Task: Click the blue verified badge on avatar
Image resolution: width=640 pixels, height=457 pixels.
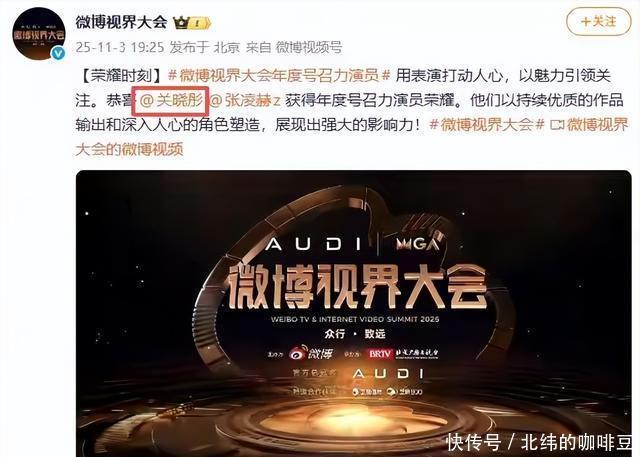Action: pos(59,53)
